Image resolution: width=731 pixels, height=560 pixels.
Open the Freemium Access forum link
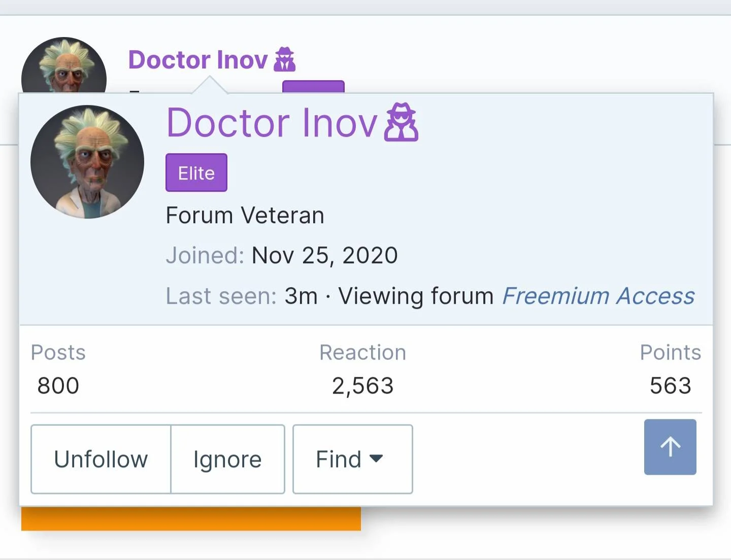click(x=598, y=296)
